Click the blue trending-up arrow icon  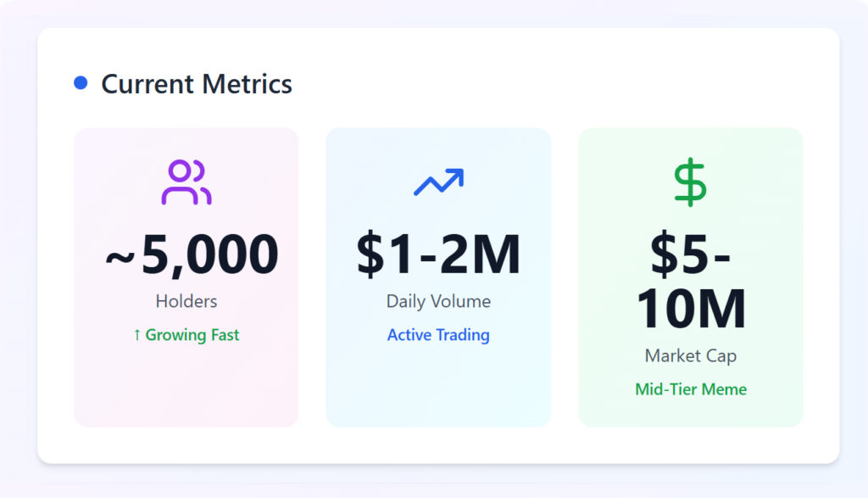coord(438,182)
